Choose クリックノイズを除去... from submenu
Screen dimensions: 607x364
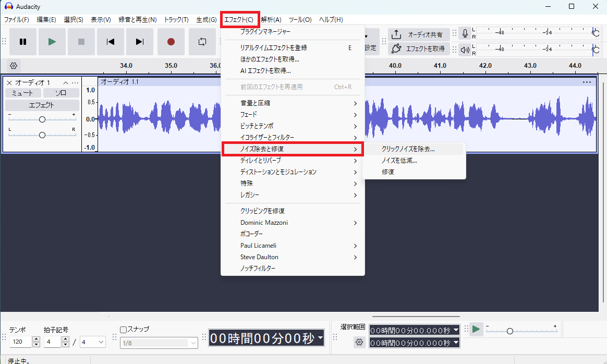pyautogui.click(x=414, y=149)
